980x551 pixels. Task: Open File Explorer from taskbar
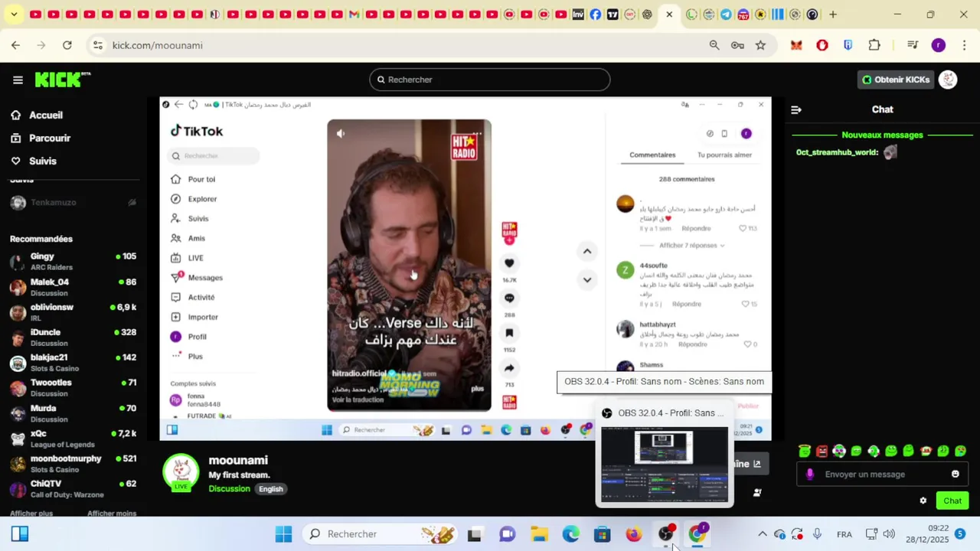(x=539, y=533)
